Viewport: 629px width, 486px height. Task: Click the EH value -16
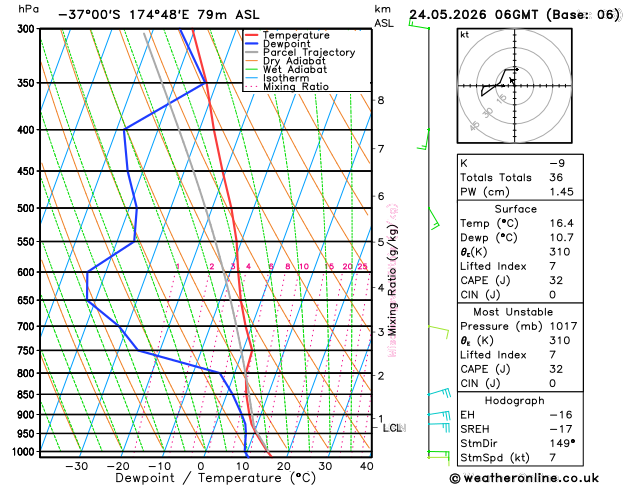point(561,415)
